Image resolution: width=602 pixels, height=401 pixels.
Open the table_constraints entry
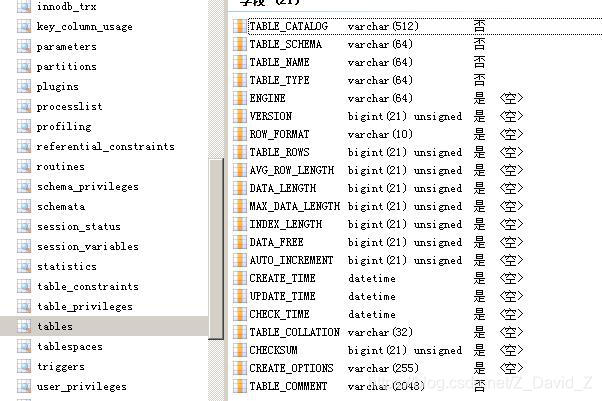click(x=88, y=286)
